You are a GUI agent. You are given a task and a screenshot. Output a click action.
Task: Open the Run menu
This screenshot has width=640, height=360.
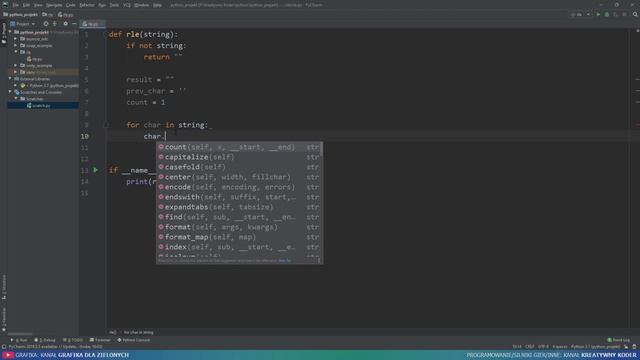pyautogui.click(x=102, y=5)
